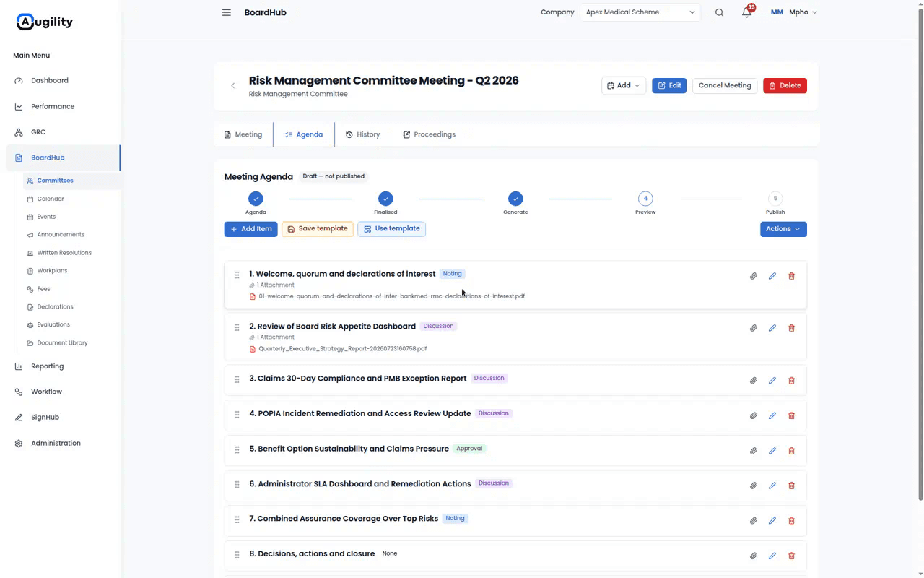Attach file to Administrator SLA Dashboard item
Viewport: 924px width, 578px height.
point(753,486)
